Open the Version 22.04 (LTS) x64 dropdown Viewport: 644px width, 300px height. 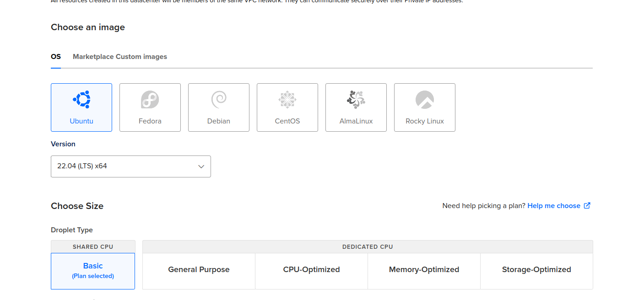click(x=131, y=166)
